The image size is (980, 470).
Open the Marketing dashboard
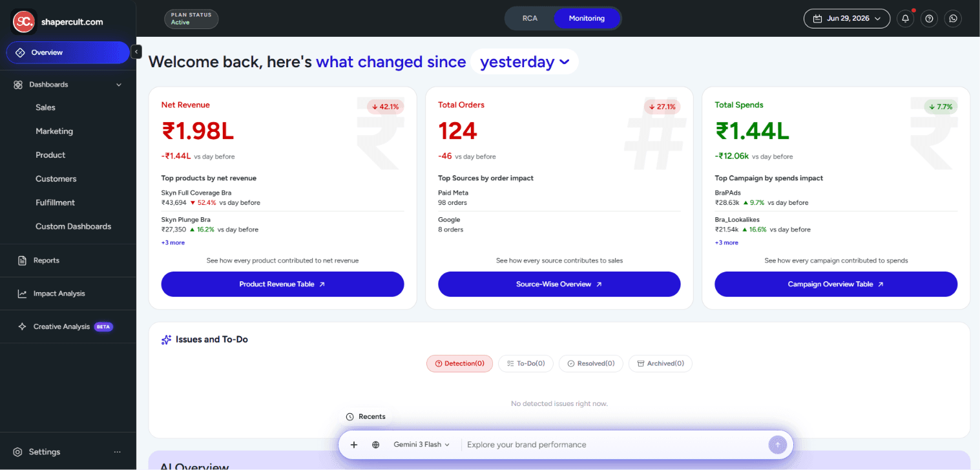click(54, 131)
